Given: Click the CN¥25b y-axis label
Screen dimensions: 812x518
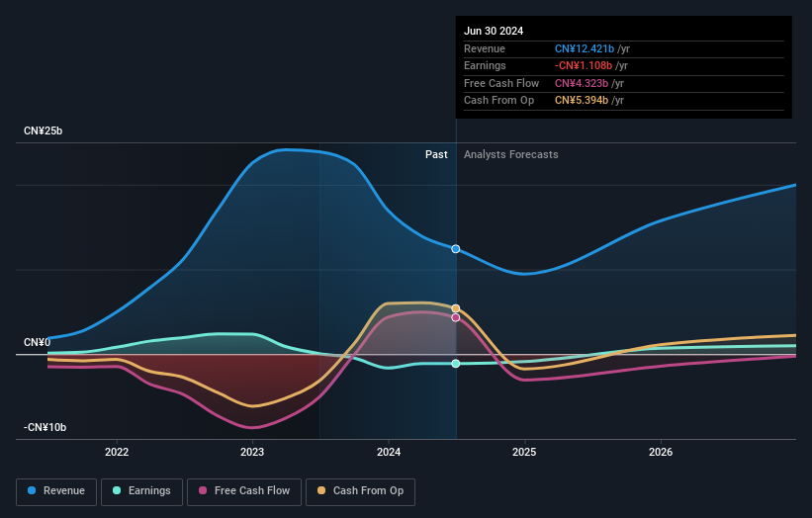Looking at the screenshot, I should click(x=43, y=130).
